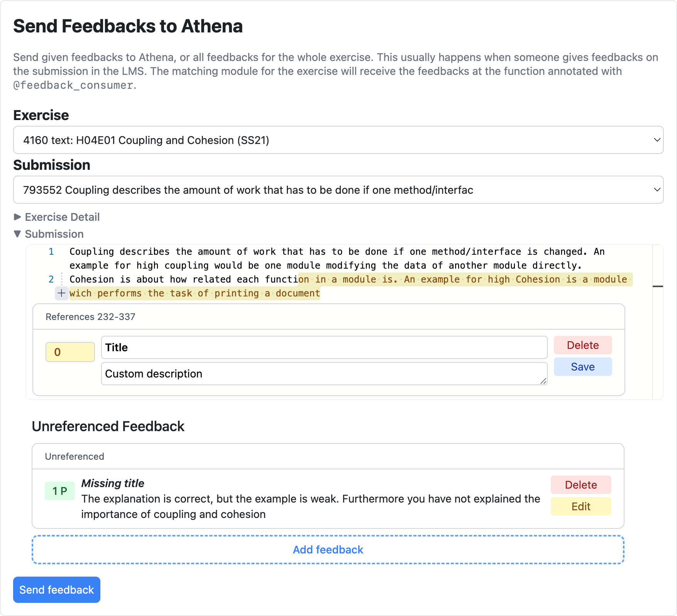
Task: Edit the unreferenced feedback
Action: (x=581, y=506)
